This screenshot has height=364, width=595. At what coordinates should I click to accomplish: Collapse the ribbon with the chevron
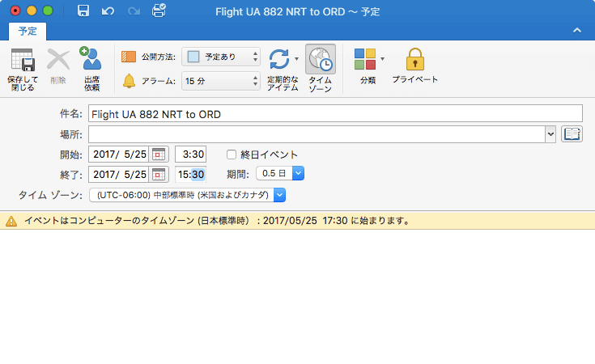[577, 30]
